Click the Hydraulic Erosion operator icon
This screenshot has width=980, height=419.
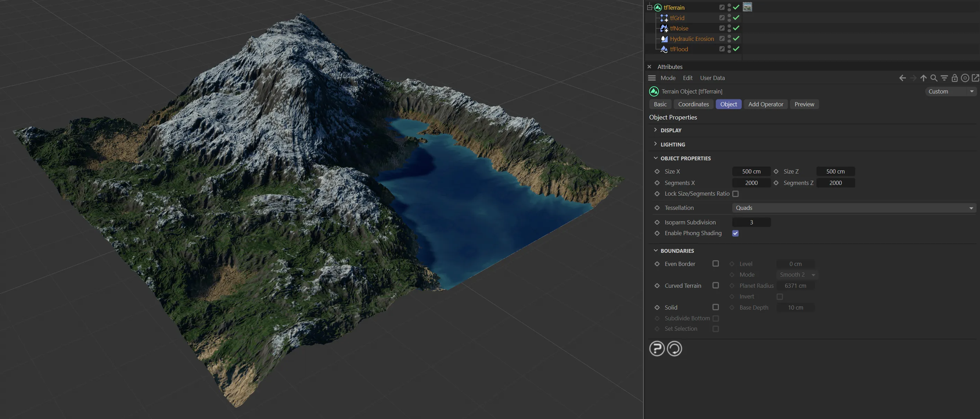(664, 39)
